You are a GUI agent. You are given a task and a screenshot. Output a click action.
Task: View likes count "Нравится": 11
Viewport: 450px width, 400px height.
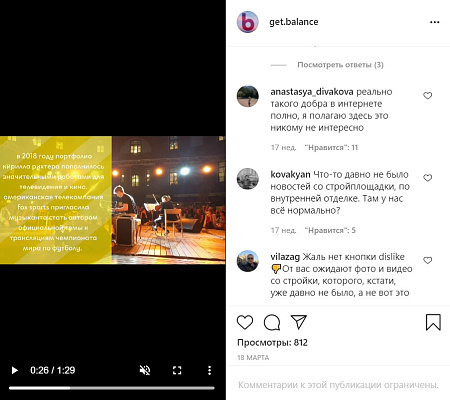(331, 148)
